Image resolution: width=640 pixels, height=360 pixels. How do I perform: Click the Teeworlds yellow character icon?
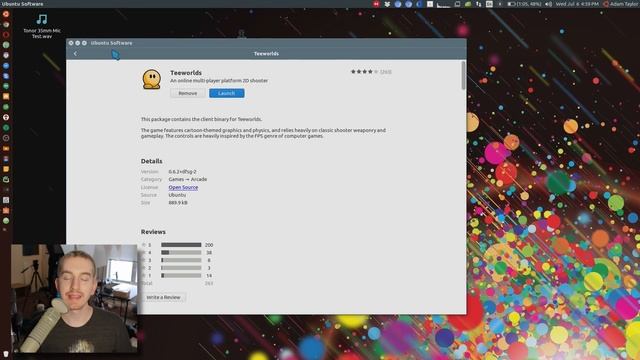pyautogui.click(x=152, y=79)
